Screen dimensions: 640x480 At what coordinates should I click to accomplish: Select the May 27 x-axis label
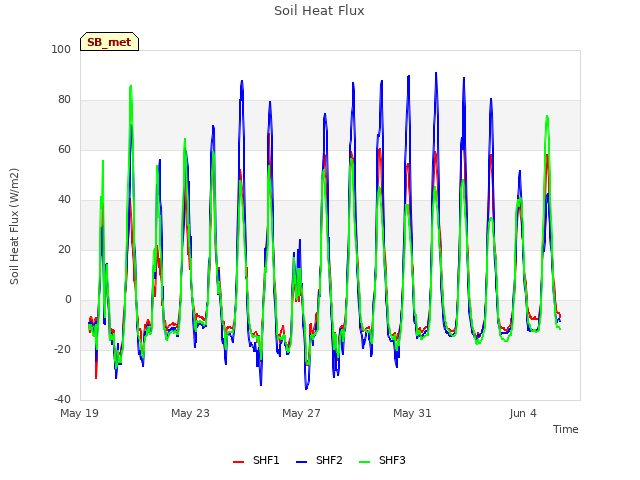(x=301, y=413)
